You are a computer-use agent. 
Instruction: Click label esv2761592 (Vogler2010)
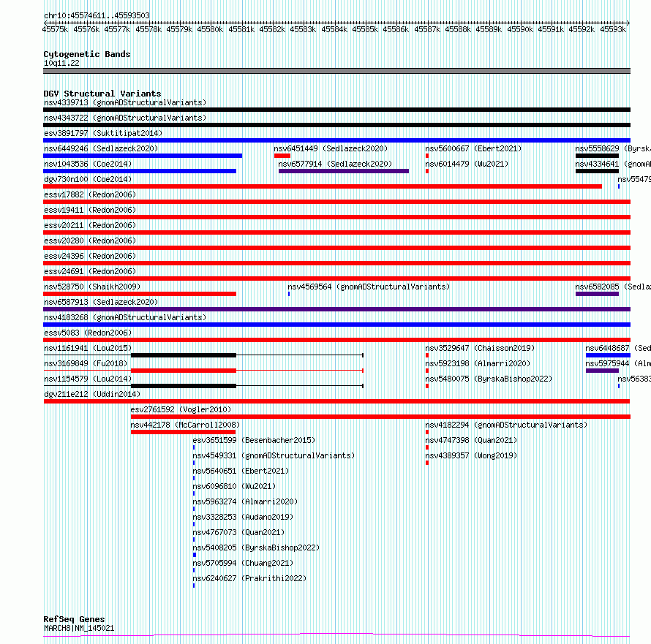[181, 409]
